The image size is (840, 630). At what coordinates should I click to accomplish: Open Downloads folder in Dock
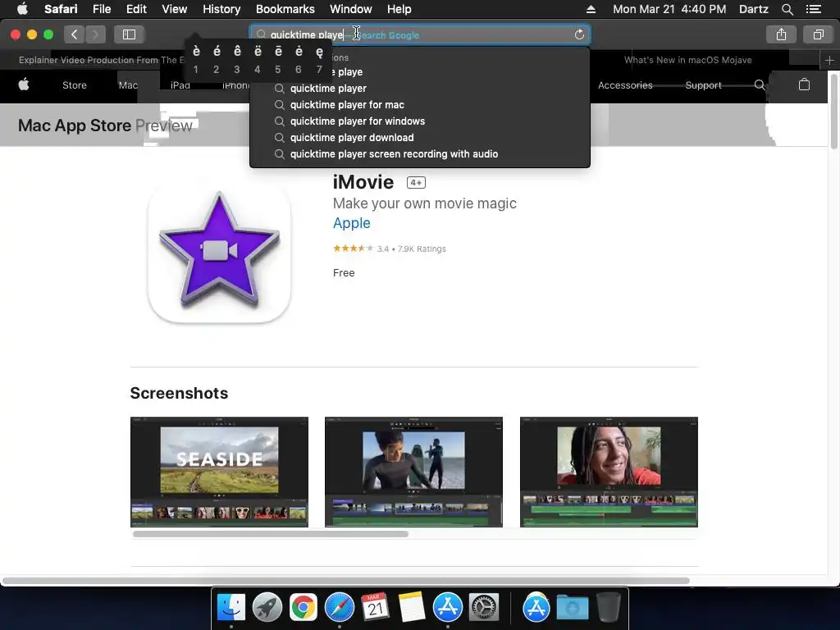pyautogui.click(x=572, y=608)
